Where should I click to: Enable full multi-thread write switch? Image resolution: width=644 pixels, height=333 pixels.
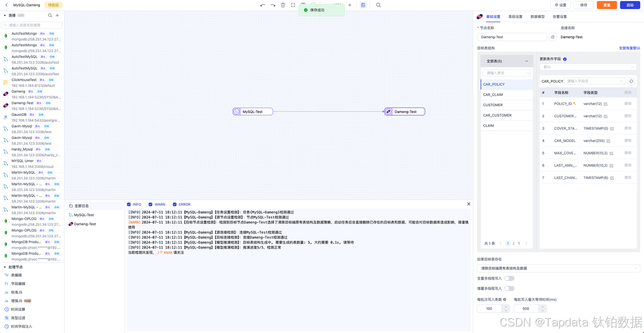[509, 278]
